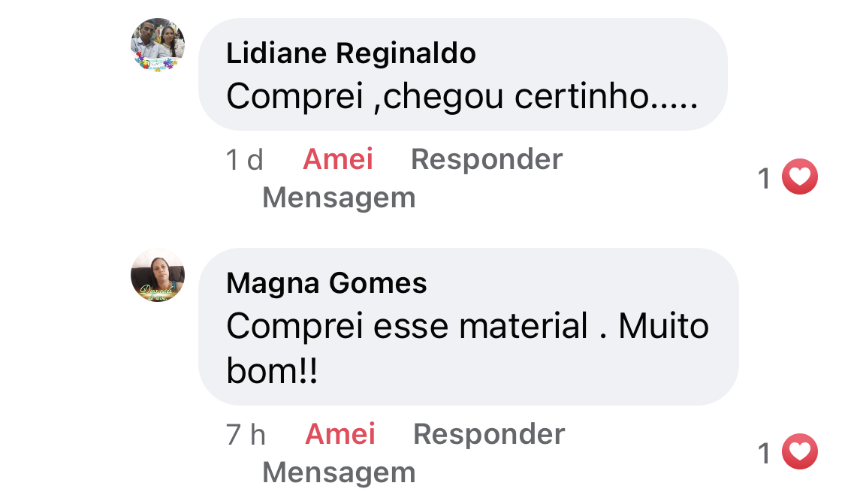Screen dimensions: 845x504
Task: Click the "7 h" timestamp on Magna's comment
Action: tap(246, 434)
